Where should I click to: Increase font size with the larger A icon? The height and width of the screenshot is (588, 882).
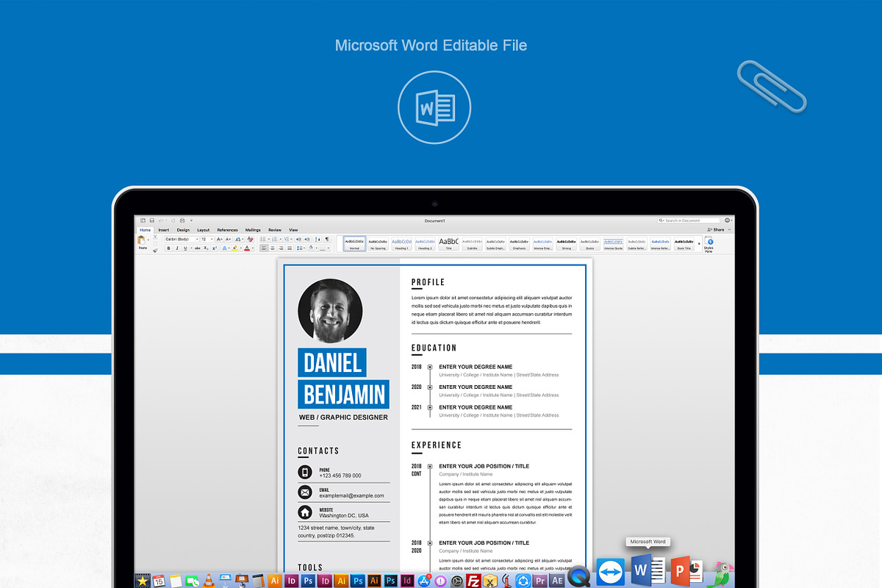219,239
